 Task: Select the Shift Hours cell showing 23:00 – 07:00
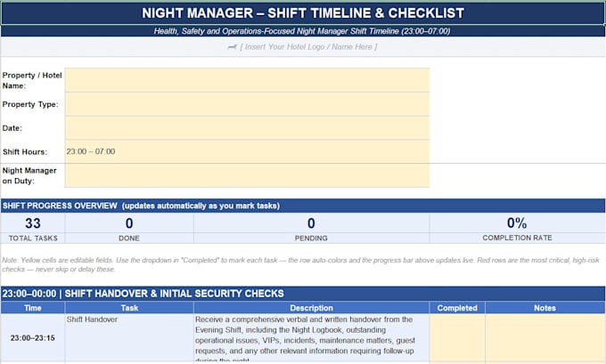click(247, 151)
